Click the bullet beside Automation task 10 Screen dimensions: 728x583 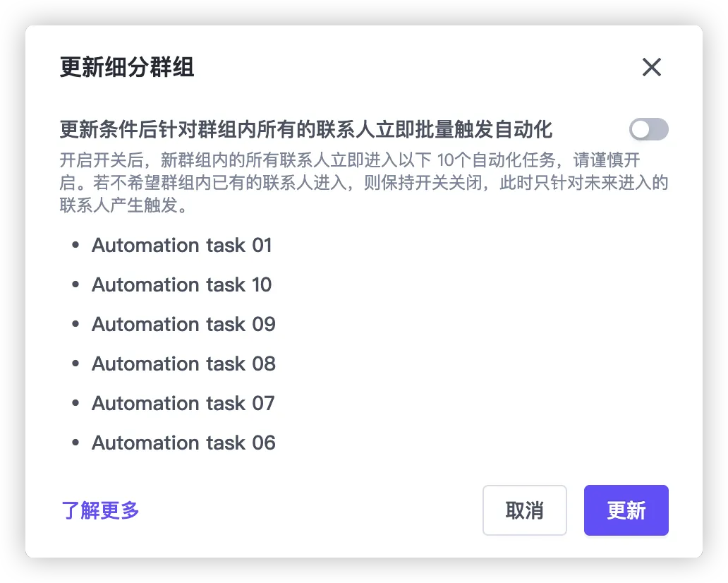coord(76,286)
